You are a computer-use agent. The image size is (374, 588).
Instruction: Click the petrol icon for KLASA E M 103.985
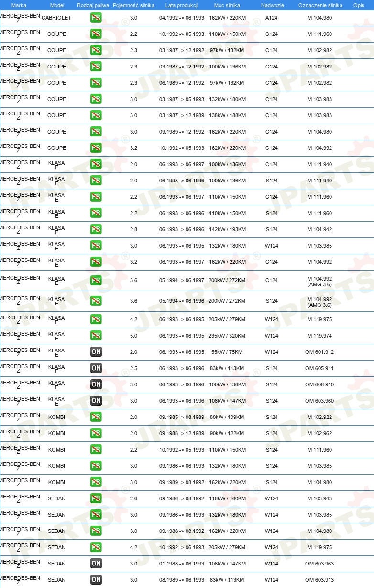[96, 246]
